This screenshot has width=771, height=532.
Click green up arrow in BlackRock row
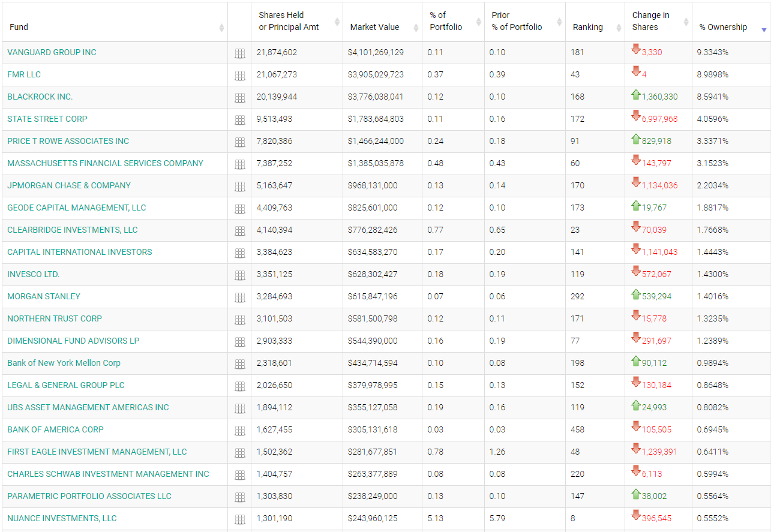tap(636, 94)
